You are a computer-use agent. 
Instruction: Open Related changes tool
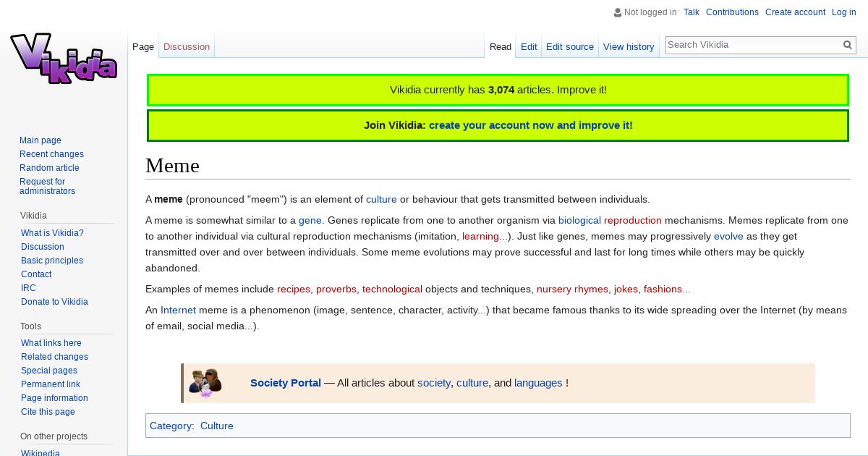(54, 357)
